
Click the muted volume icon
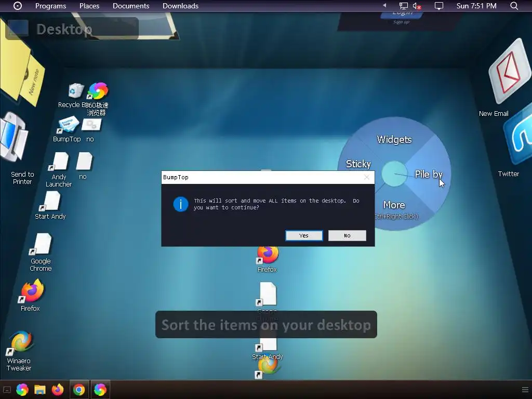417,6
